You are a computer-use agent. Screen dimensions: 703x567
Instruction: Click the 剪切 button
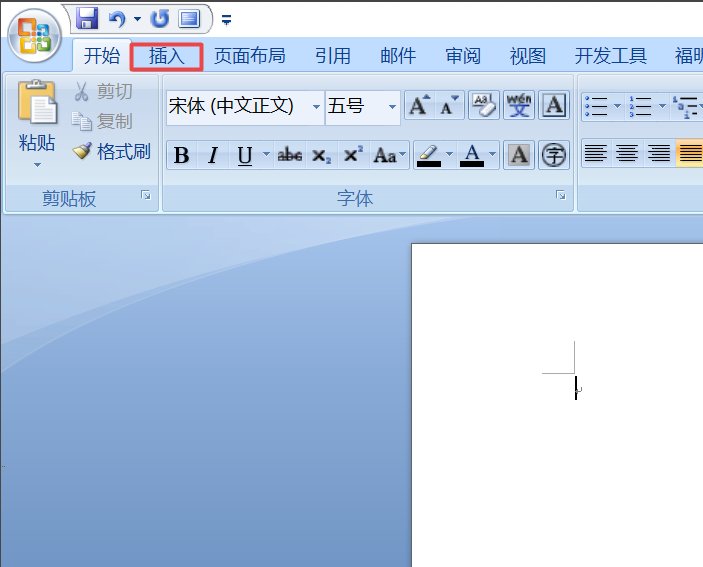[x=103, y=91]
